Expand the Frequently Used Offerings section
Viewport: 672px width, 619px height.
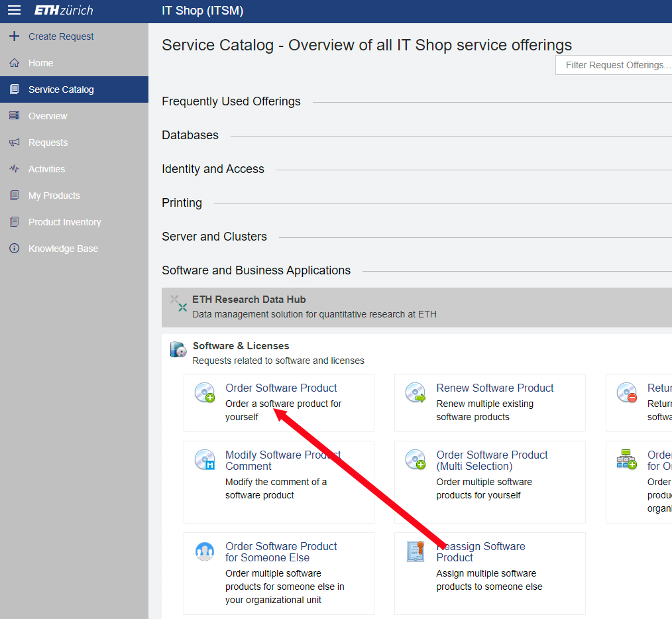pyautogui.click(x=231, y=101)
